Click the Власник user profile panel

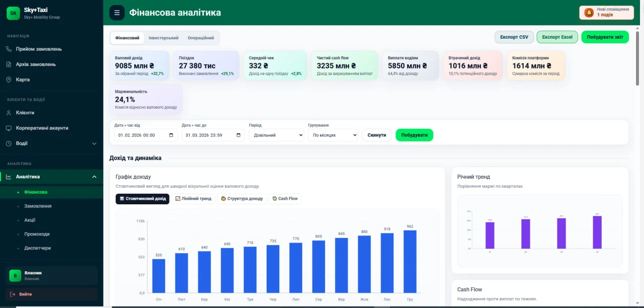(x=52, y=276)
